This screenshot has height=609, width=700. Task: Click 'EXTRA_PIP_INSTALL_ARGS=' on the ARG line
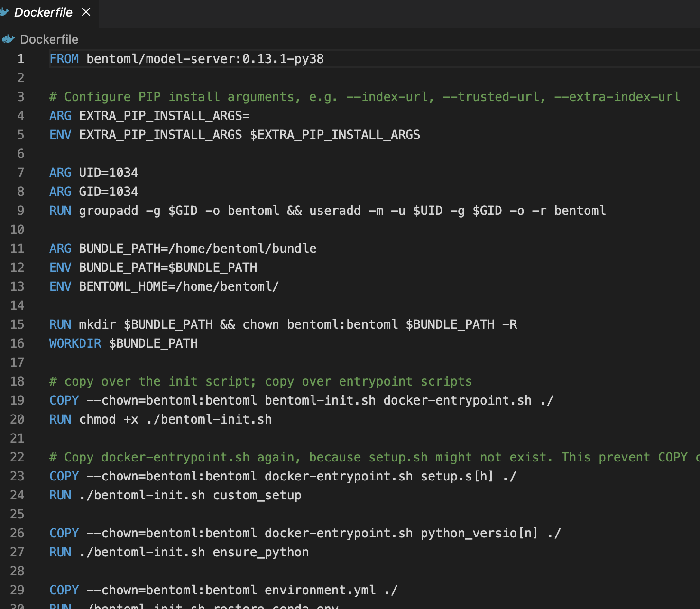tap(165, 116)
